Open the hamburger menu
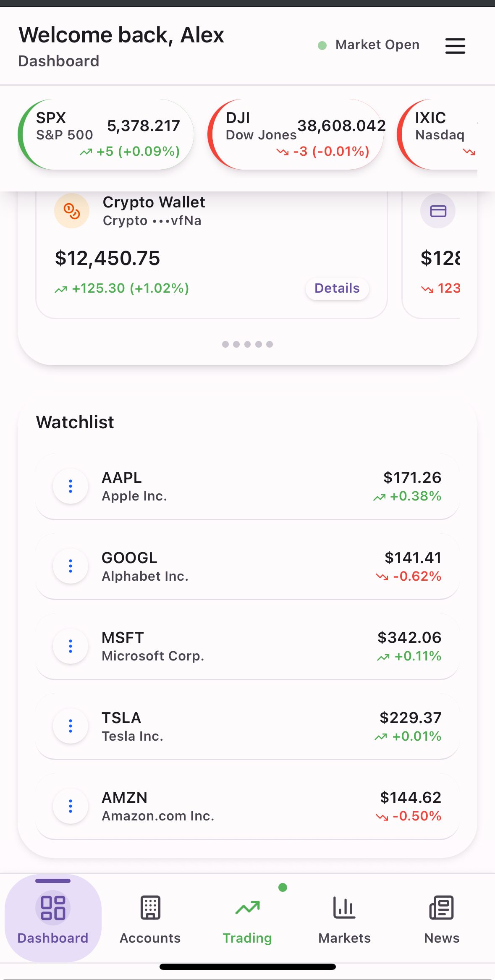The height and width of the screenshot is (980, 495). click(x=455, y=46)
